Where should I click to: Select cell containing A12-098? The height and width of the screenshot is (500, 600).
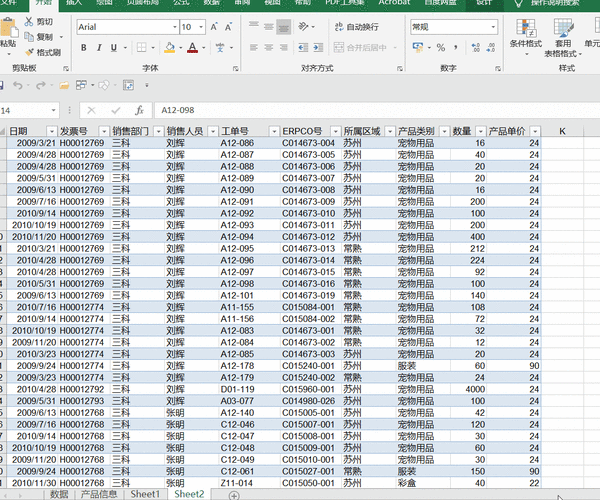(x=249, y=283)
